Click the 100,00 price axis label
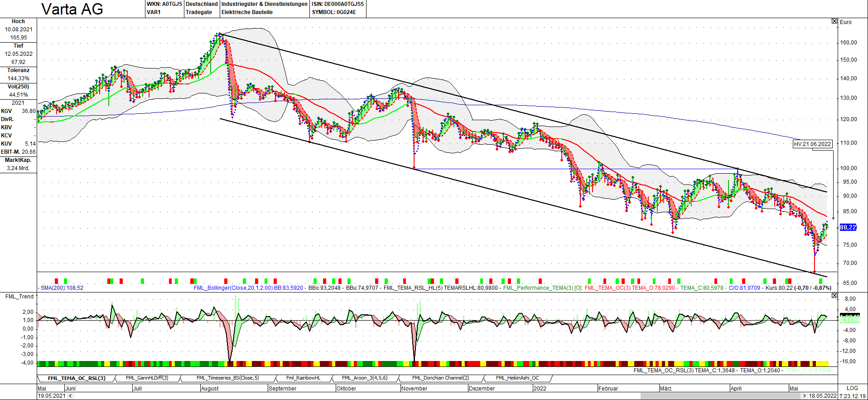The image size is (868, 400). coord(849,168)
